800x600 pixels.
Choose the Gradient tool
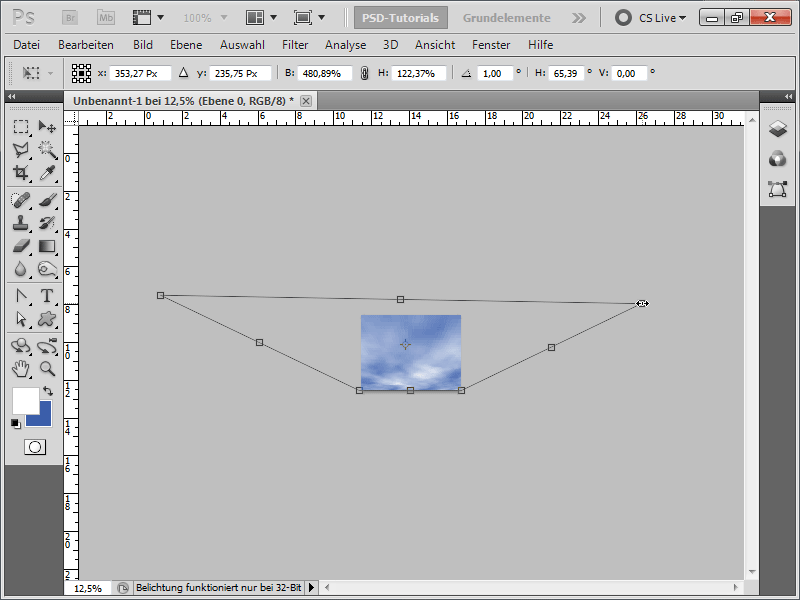click(x=47, y=246)
